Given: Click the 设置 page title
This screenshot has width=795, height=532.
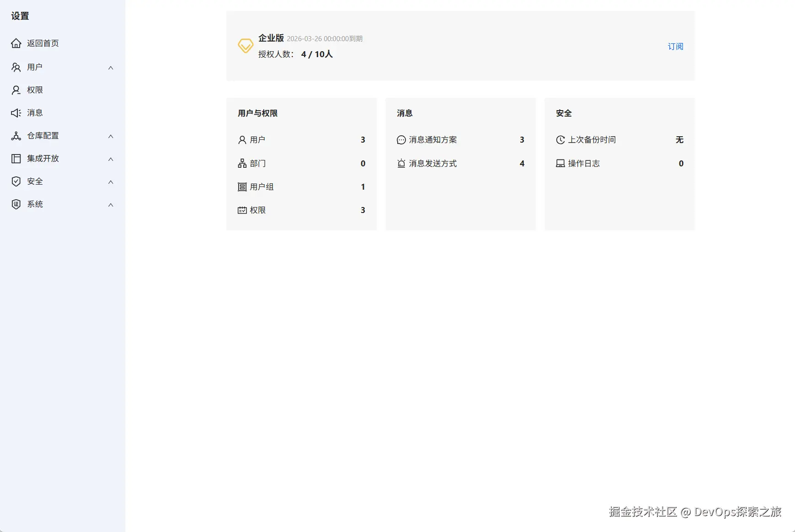Looking at the screenshot, I should (x=20, y=16).
